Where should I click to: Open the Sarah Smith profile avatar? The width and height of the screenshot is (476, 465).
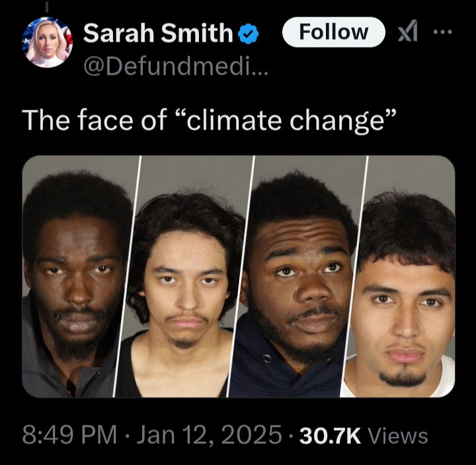click(x=48, y=42)
